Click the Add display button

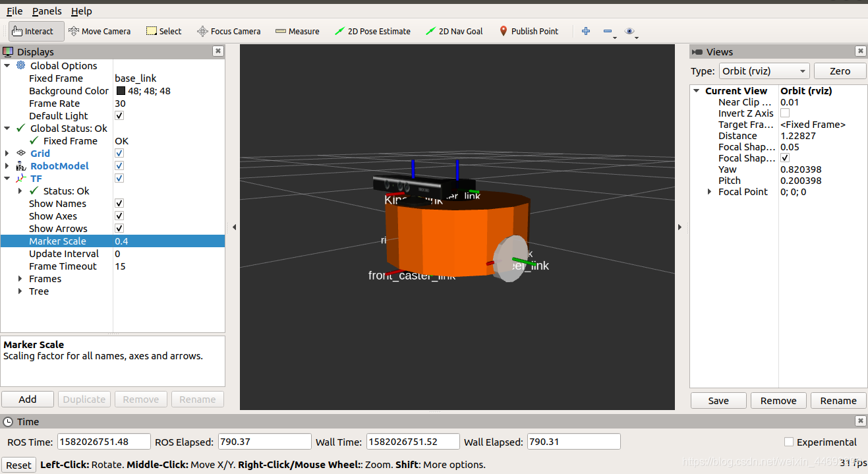pyautogui.click(x=28, y=400)
